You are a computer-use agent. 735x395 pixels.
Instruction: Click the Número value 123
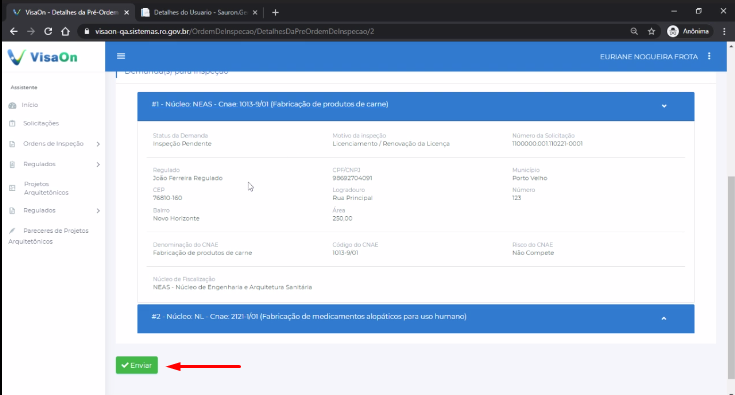517,198
